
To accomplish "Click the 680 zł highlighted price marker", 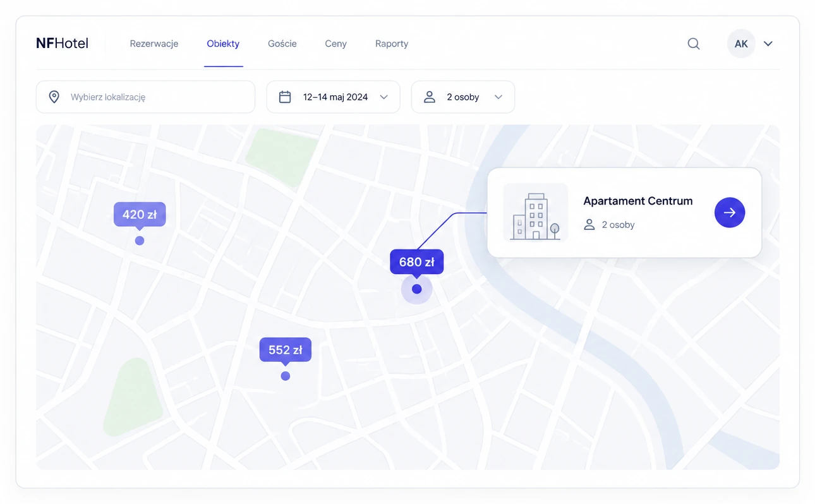I will tap(417, 262).
